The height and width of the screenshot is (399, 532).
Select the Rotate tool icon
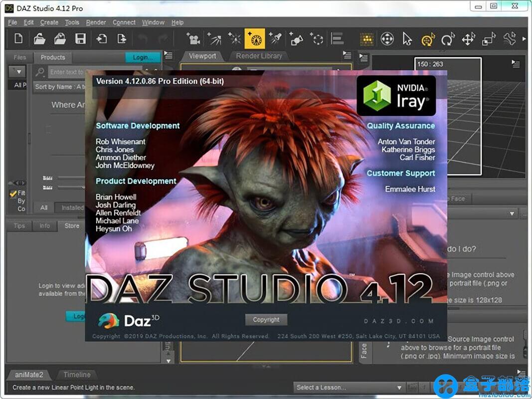point(448,39)
